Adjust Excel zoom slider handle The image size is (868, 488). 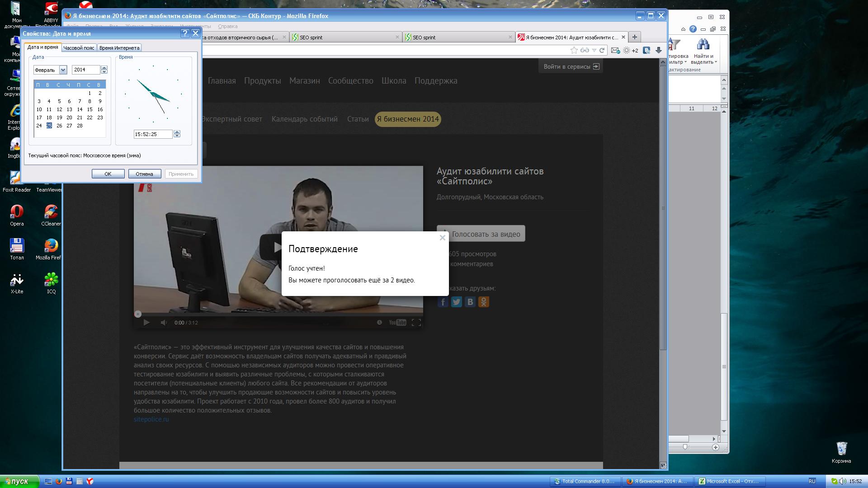[685, 447]
